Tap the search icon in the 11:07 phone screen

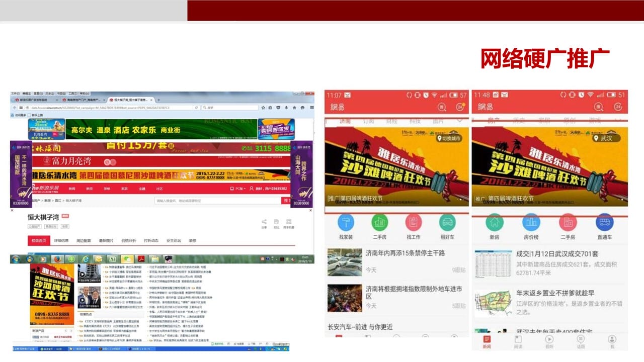(442, 107)
